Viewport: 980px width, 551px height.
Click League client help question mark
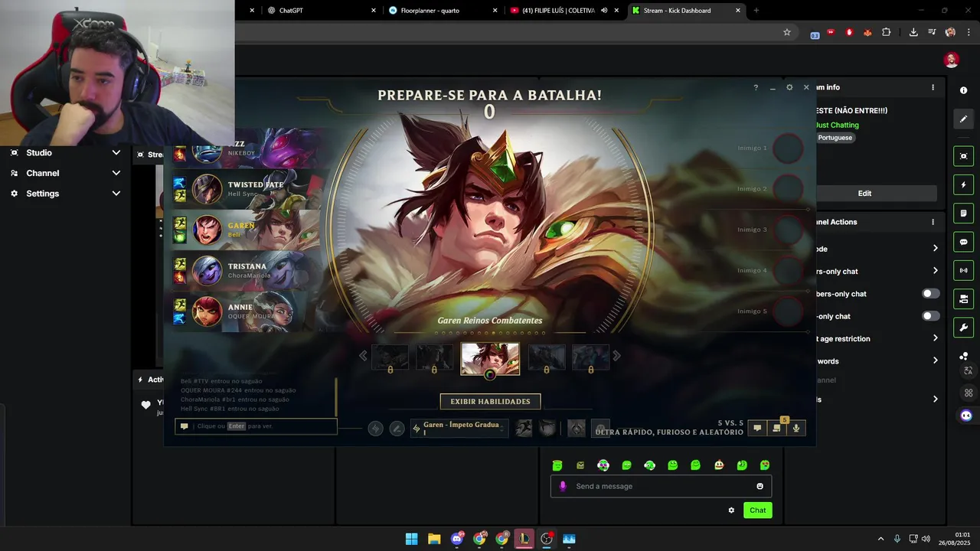click(756, 87)
